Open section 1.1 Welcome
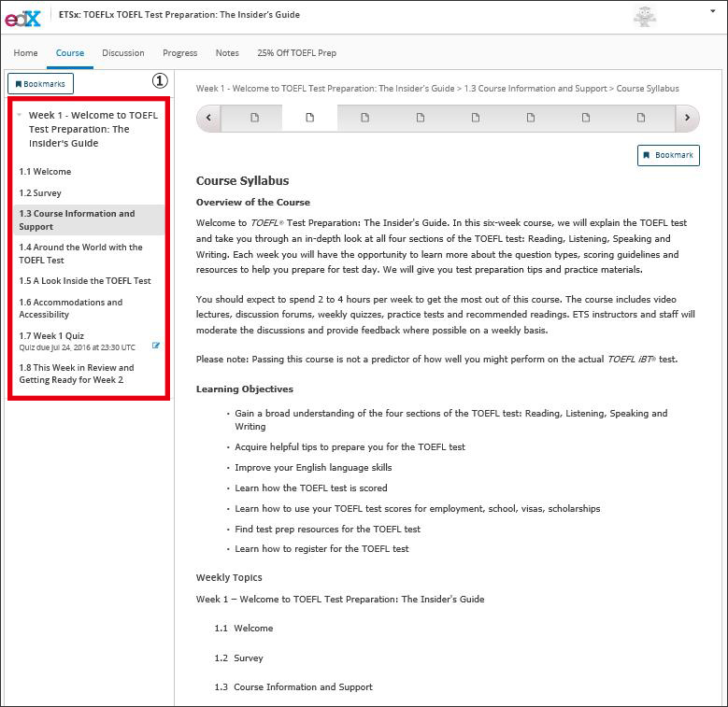728x707 pixels. 45,172
